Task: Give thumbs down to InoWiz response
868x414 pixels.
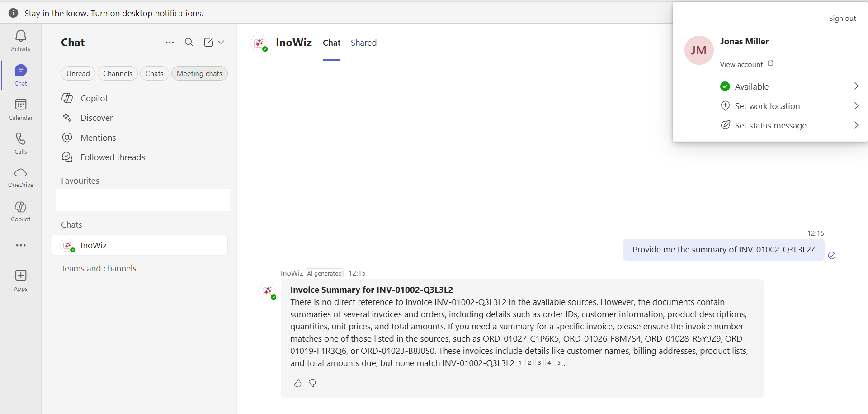Action: click(312, 383)
